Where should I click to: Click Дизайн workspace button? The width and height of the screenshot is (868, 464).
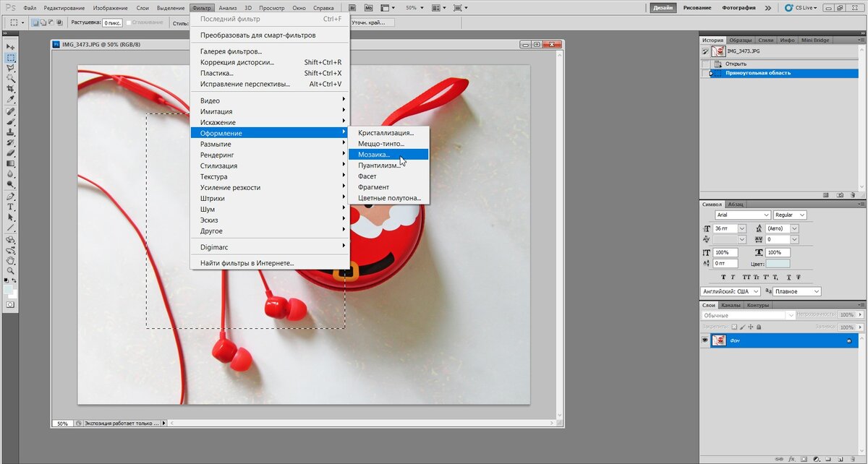[x=665, y=7]
